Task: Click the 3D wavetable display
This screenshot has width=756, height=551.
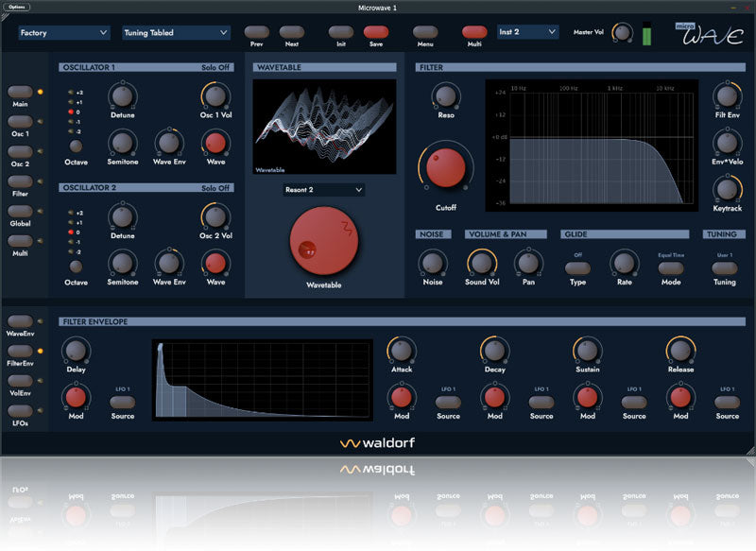Action: coord(324,127)
